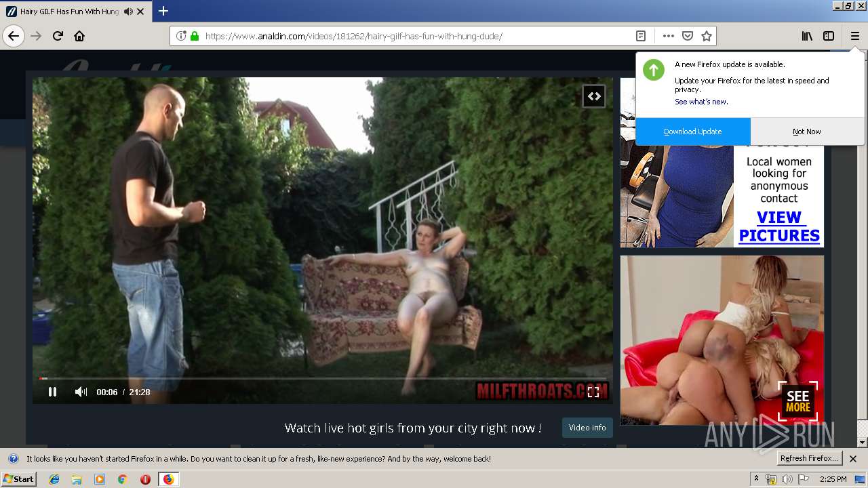868x488 pixels.
Task: Save page to Pocket icon
Action: [687, 36]
